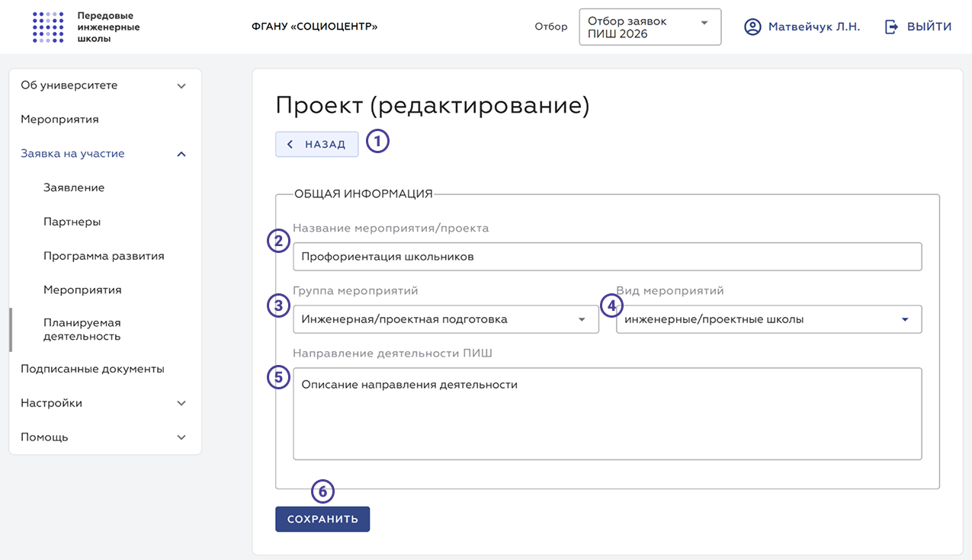Image resolution: width=972 pixels, height=560 pixels.
Task: Click the user profile avatar icon
Action: [752, 27]
